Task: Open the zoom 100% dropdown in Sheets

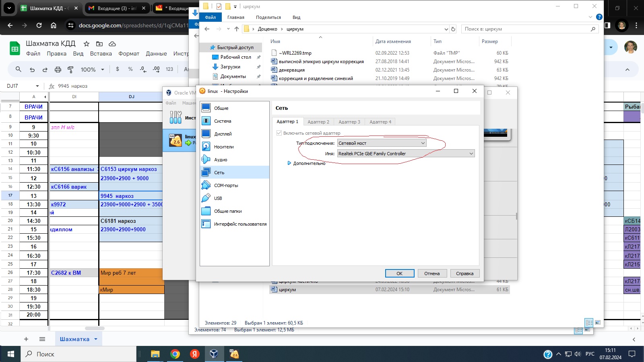Action: [92, 69]
